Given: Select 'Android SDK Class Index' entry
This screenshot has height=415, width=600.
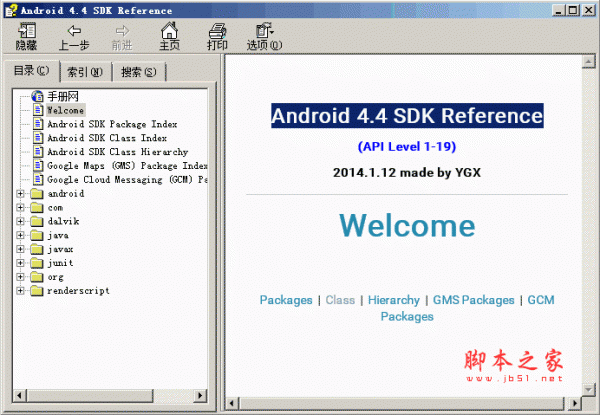Looking at the screenshot, I should (x=107, y=138).
